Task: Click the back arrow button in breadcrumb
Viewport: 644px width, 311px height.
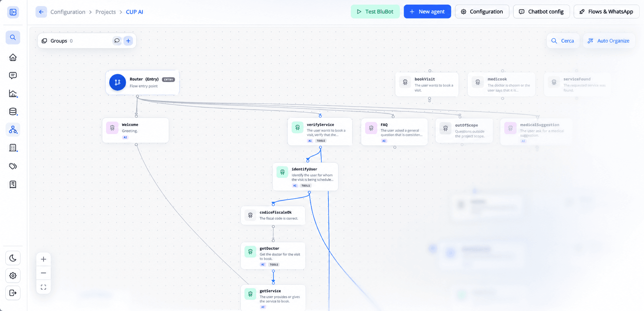Action: [41, 12]
